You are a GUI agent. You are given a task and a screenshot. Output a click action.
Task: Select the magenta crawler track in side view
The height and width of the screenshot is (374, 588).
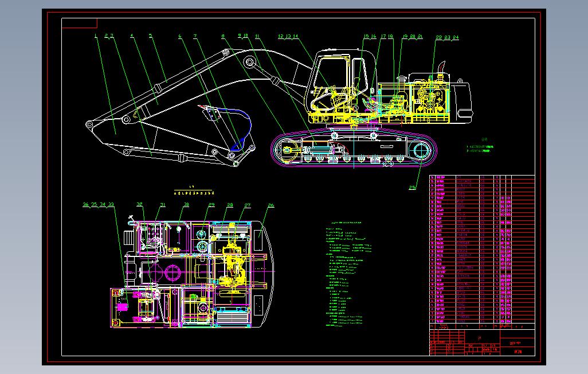pos(354,147)
